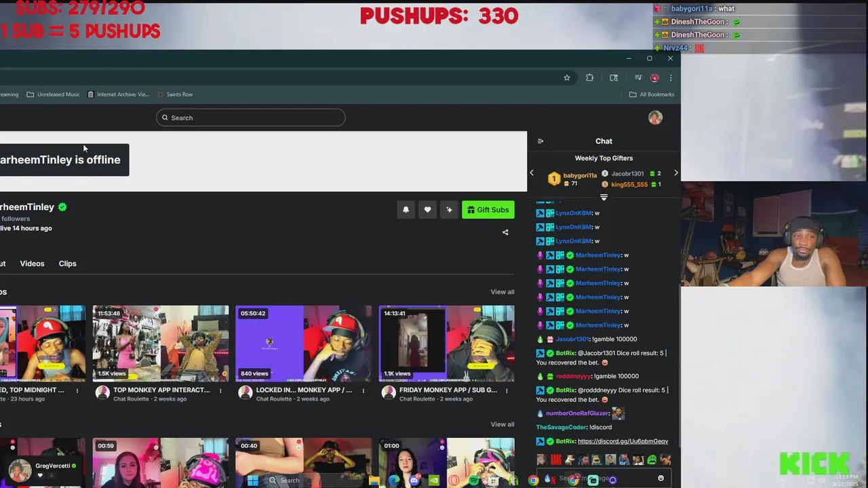Viewport: 868px width, 488px height.
Task: Open Spotify from the taskbar
Action: point(474,481)
